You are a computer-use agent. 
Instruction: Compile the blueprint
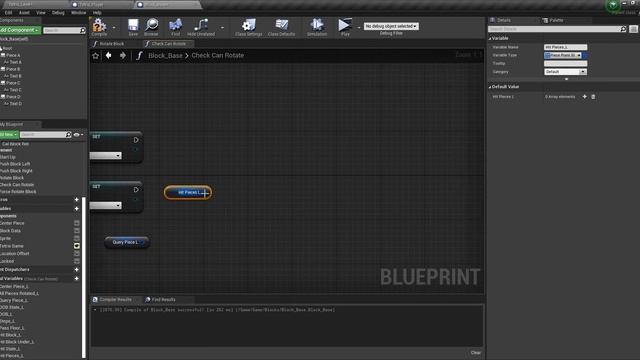pos(99,27)
